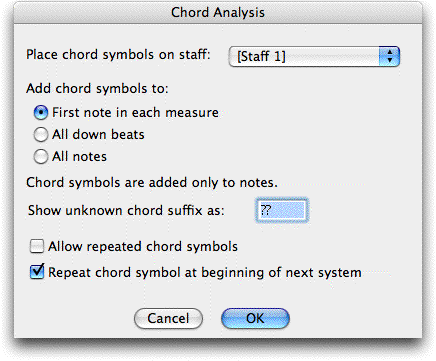Click the 'All down beats' label text
The width and height of the screenshot is (436, 361).
[98, 135]
